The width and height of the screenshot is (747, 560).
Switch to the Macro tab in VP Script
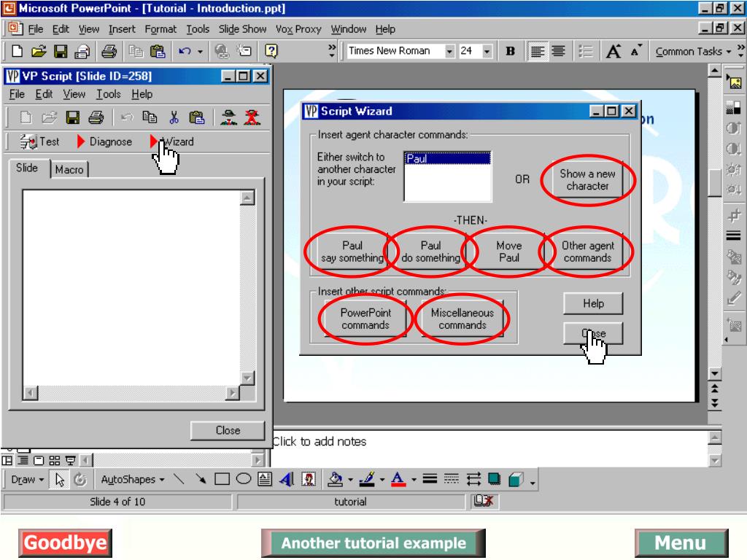[69, 169]
